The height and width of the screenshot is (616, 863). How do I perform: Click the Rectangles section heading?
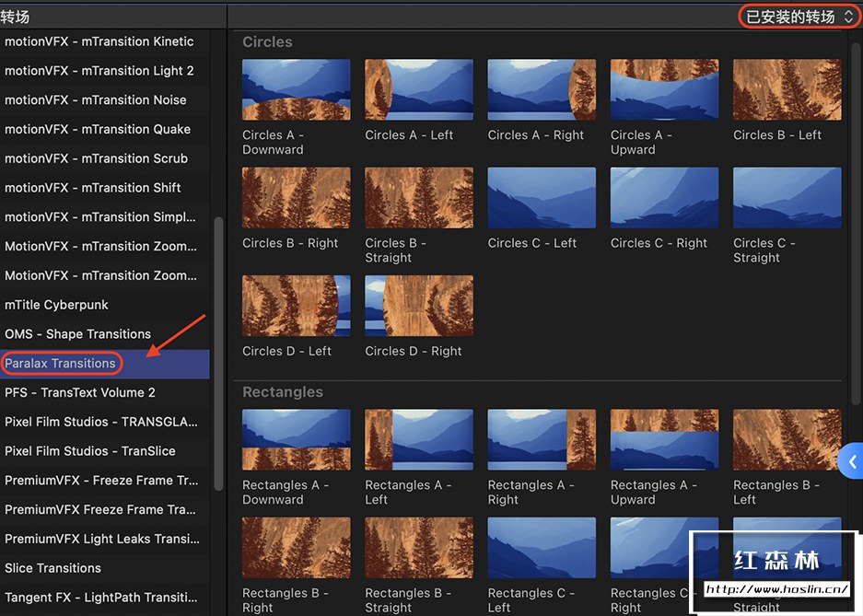[x=283, y=391]
